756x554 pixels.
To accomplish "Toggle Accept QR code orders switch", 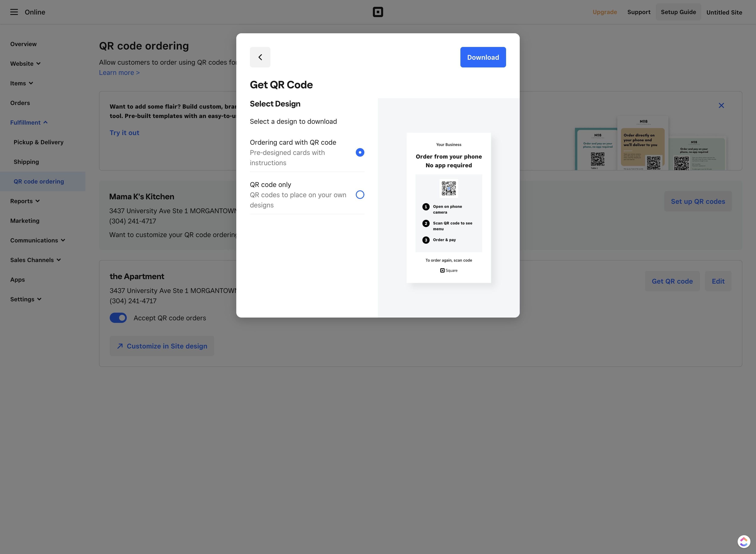I will coord(118,318).
